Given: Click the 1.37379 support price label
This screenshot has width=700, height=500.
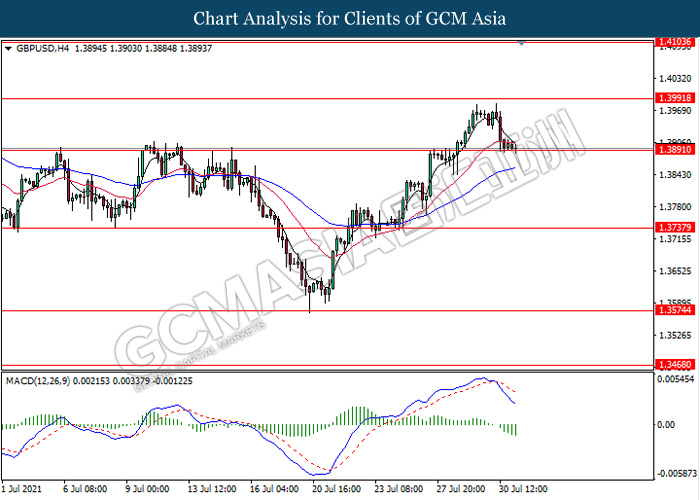Looking at the screenshot, I should coord(675,228).
